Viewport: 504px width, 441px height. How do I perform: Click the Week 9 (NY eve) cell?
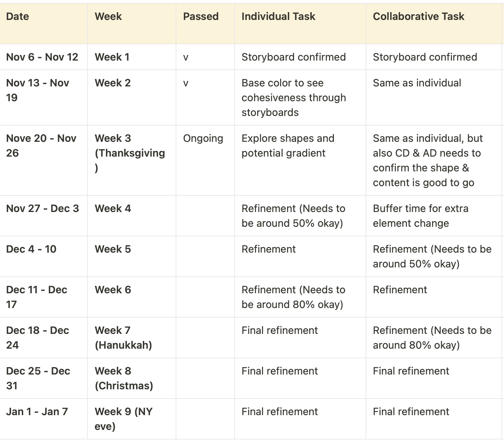[132, 419]
